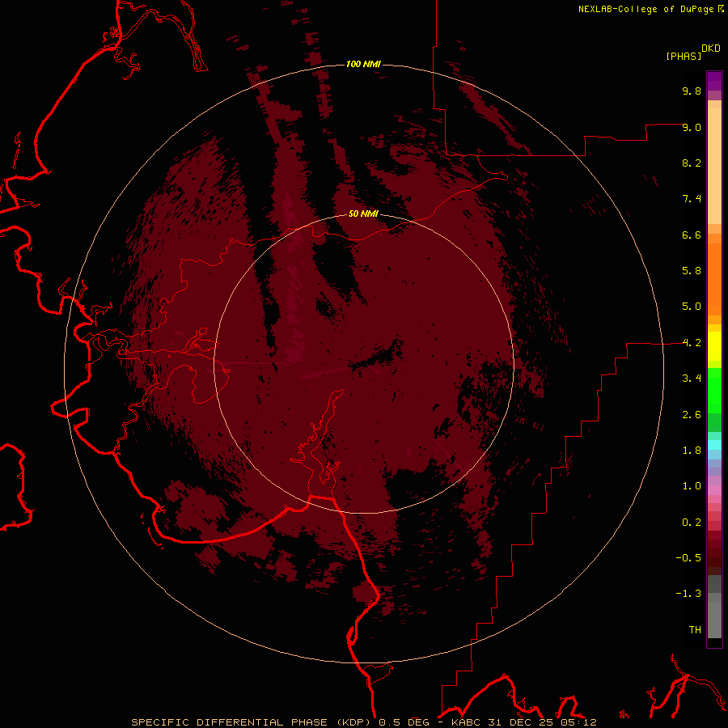Click the 31 DEC 25 date in footer
This screenshot has width=728, height=728.
(x=520, y=722)
